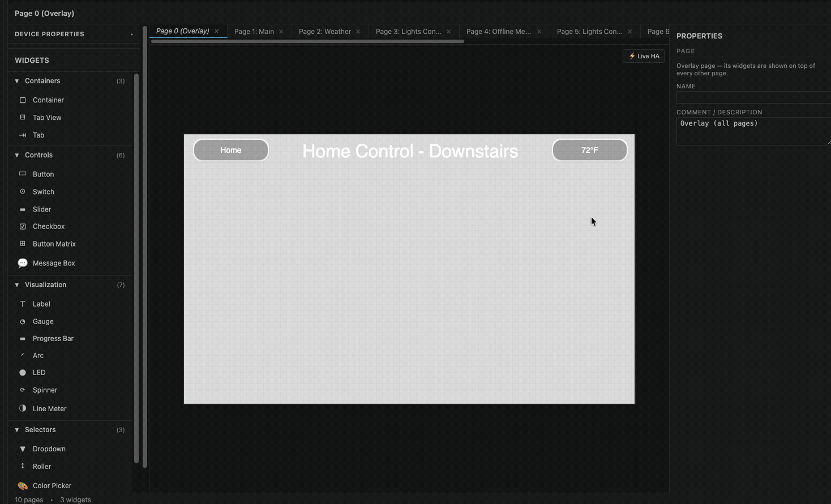The image size is (831, 504).
Task: Choose the Gauge widget icon
Action: (23, 321)
